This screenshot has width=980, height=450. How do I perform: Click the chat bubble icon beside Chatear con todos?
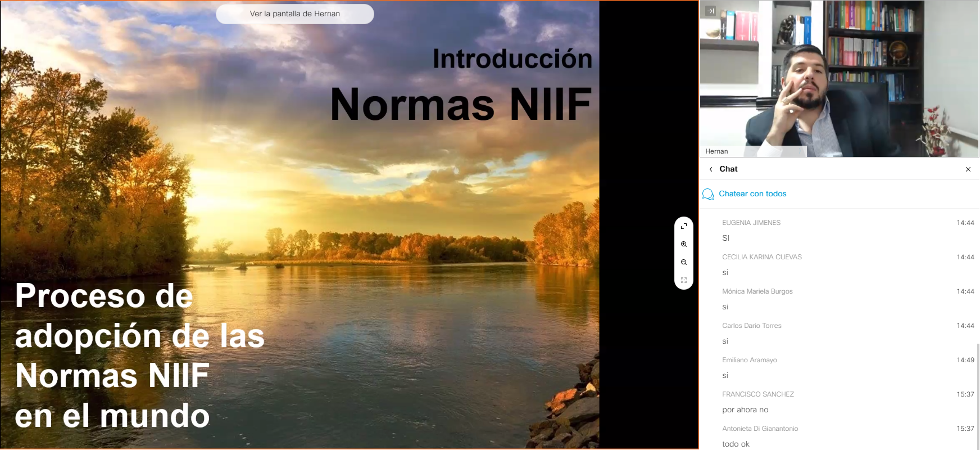(708, 194)
